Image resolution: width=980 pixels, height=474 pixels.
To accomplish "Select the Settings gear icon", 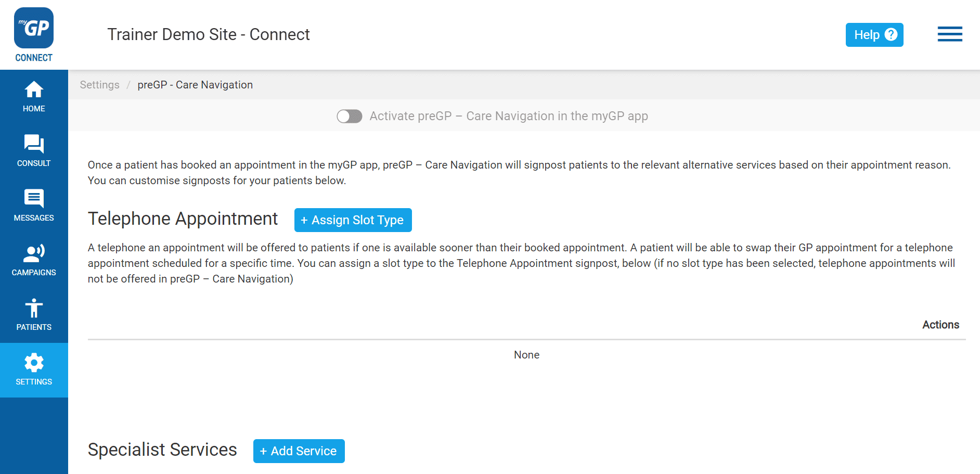I will click(x=33, y=363).
